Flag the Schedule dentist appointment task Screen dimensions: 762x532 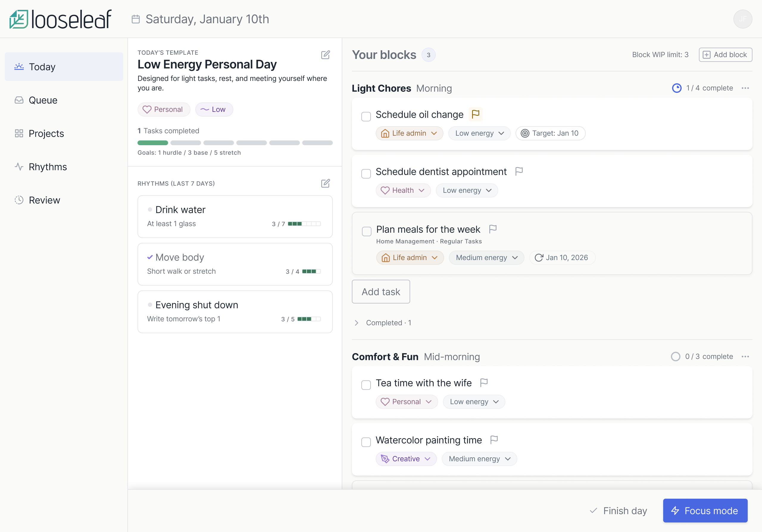click(519, 171)
